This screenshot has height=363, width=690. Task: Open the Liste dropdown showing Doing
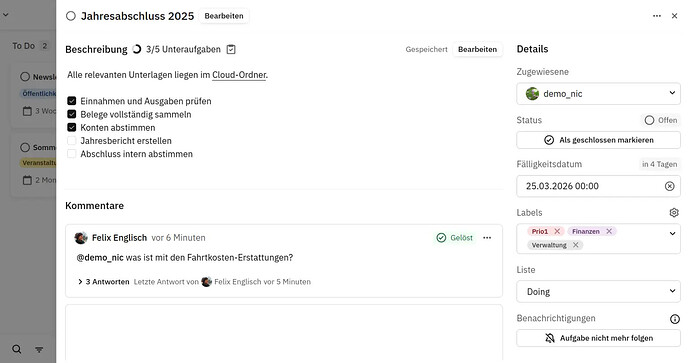click(598, 292)
